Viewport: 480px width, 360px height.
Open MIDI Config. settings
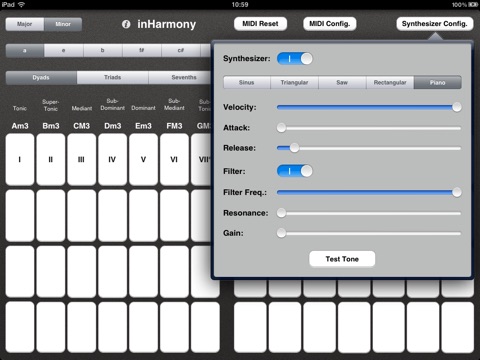330,24
